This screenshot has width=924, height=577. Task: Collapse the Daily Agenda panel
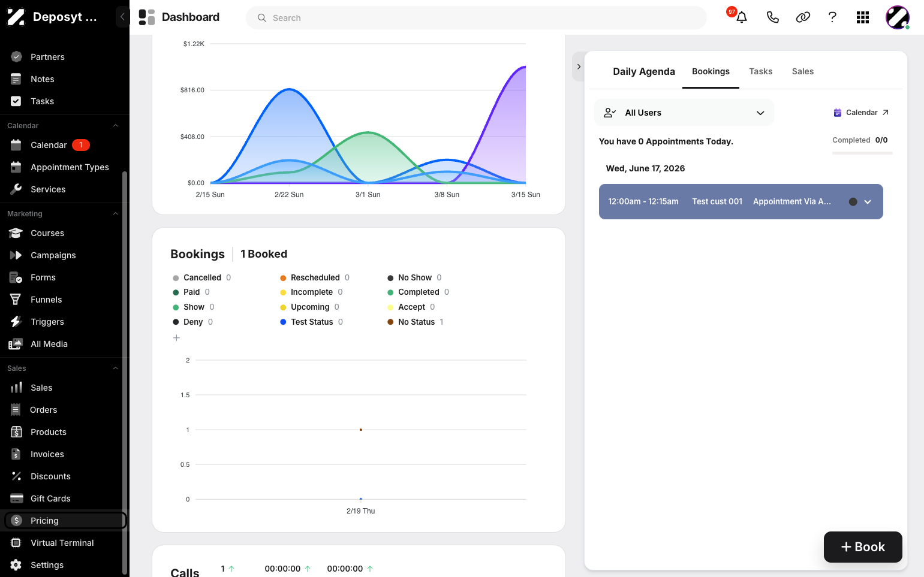[579, 67]
